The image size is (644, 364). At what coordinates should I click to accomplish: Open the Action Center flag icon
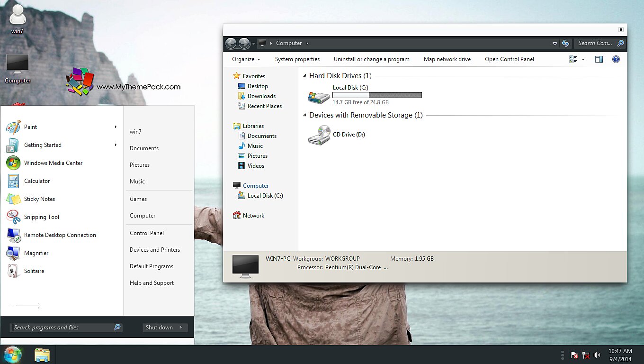click(574, 355)
